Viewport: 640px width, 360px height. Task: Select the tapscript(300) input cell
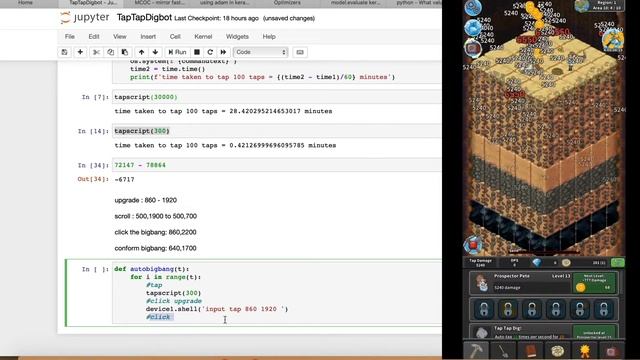click(x=277, y=131)
